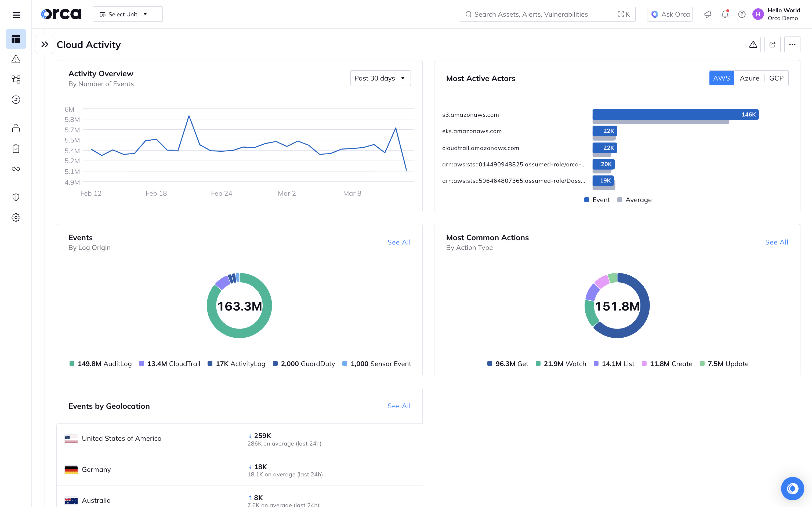Open the compliance clipboard sidebar icon

coord(16,148)
